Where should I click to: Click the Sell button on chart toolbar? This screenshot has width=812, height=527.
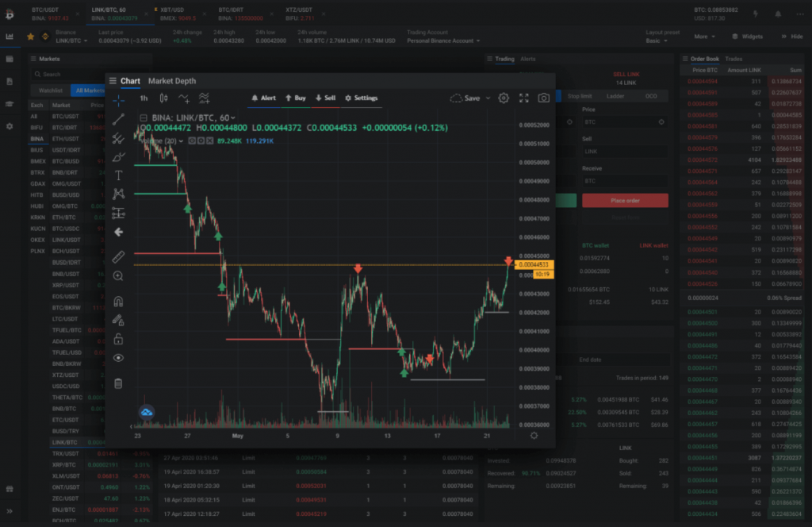click(x=325, y=98)
